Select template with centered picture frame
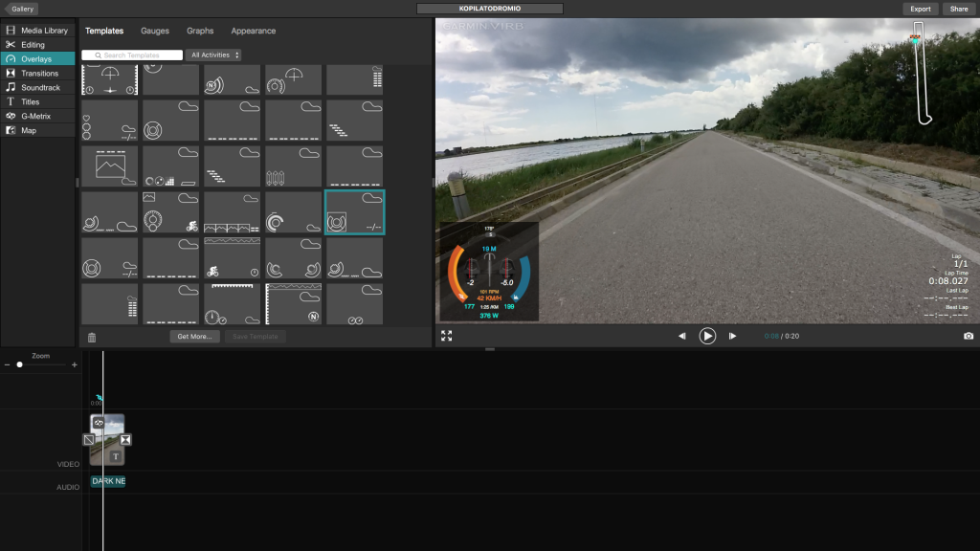Viewport: 980px width, 551px height. [x=109, y=166]
